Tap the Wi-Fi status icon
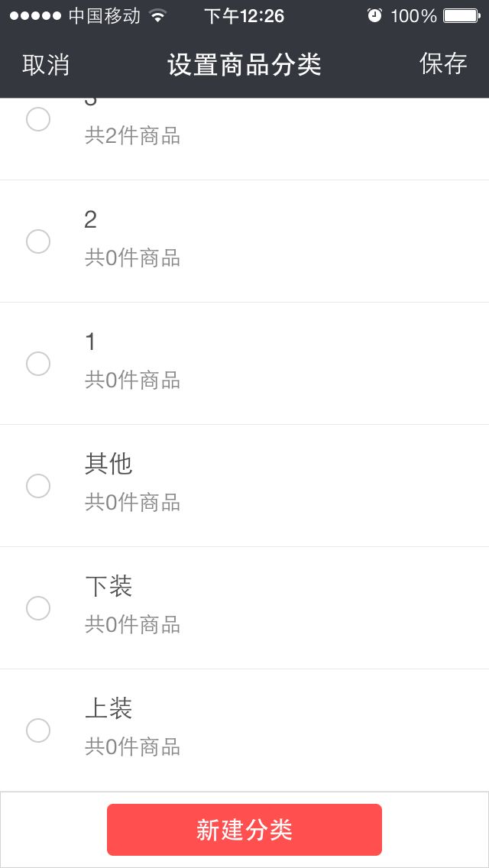Screen dimensions: 489x868 157,16
